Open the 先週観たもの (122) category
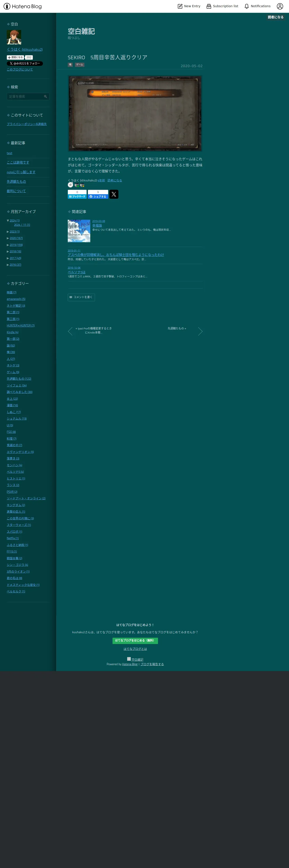Screen dimensions: 289x868 pyautogui.click(x=19, y=379)
